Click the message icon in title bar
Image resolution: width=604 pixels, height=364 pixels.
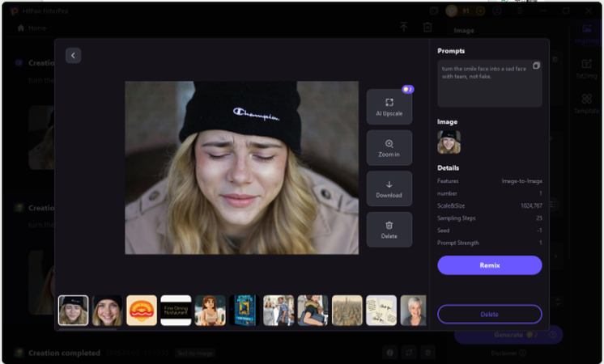coord(434,11)
